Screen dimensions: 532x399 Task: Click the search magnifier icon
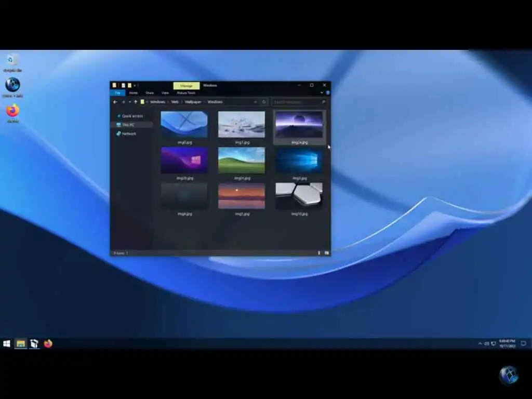tap(323, 102)
